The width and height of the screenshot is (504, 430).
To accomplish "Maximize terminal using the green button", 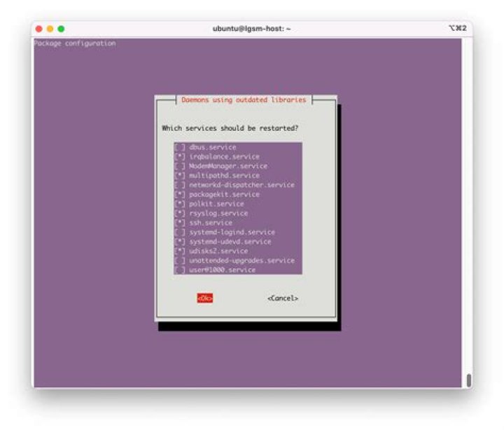I will pyautogui.click(x=61, y=29).
